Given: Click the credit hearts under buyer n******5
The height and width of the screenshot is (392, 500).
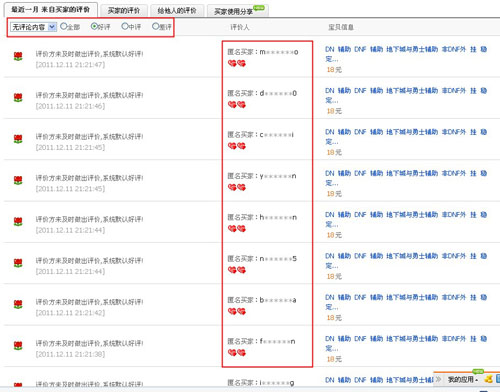Looking at the screenshot, I should point(237,270).
